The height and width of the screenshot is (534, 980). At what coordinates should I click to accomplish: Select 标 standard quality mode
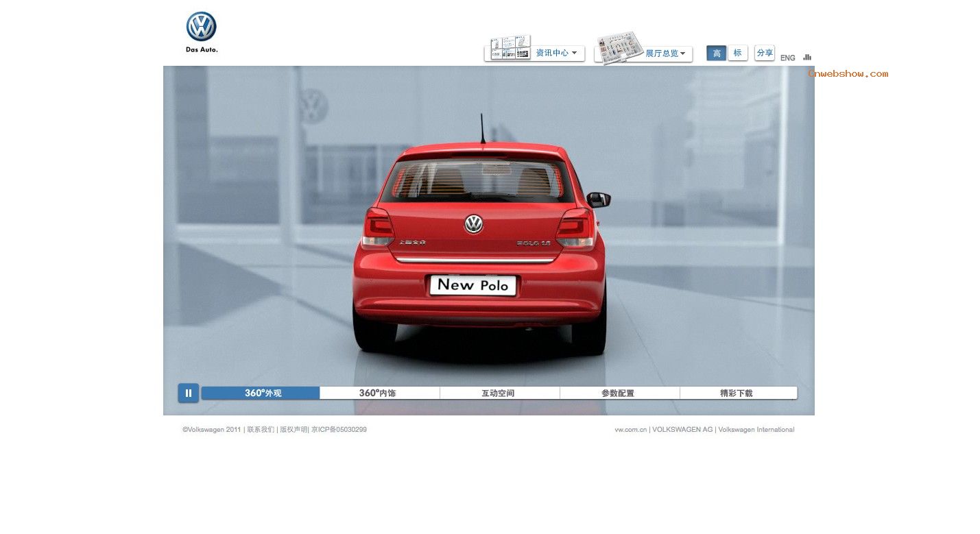coord(738,53)
